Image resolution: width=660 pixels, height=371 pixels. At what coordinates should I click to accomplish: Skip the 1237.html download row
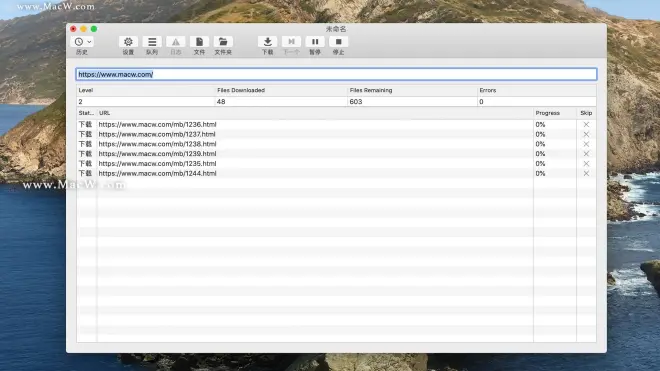586,134
